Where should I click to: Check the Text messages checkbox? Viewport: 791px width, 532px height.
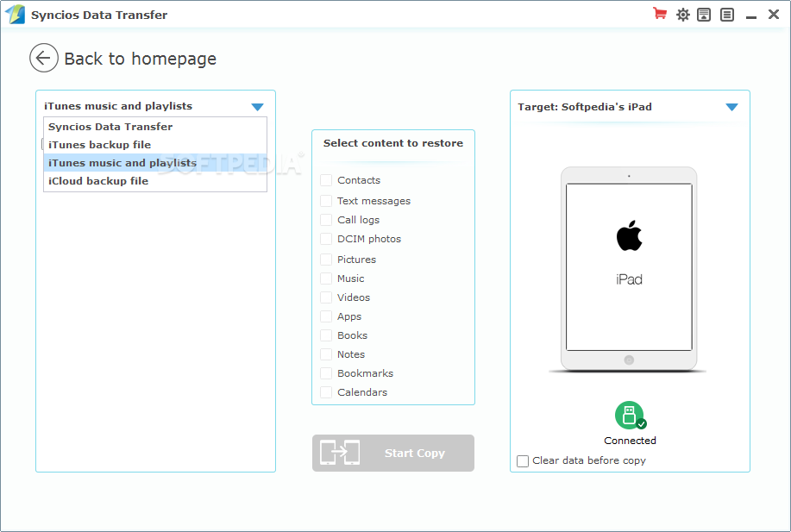pos(326,201)
